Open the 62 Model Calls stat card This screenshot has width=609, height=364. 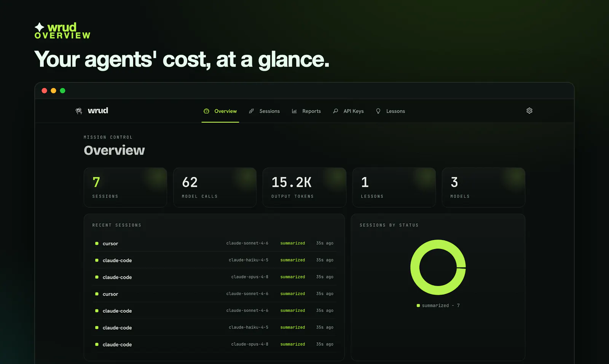coord(215,188)
